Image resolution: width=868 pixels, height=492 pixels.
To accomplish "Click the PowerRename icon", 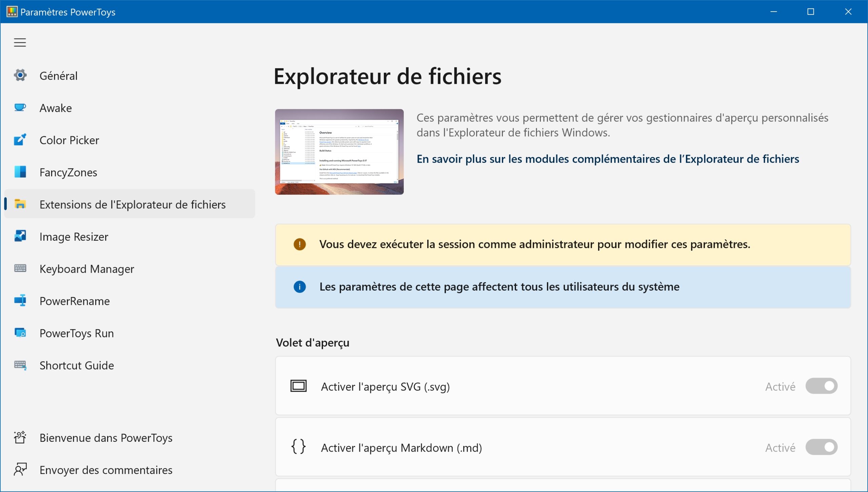I will (20, 301).
